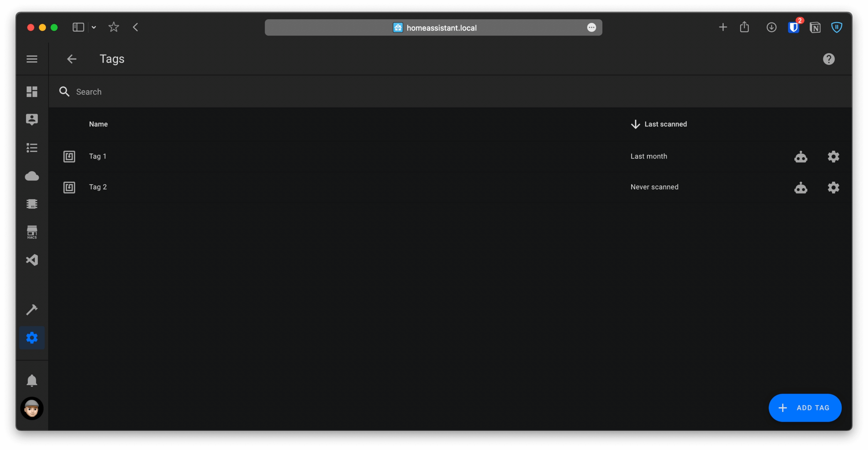Toggle the hamburger sidebar menu
This screenshot has height=450, width=868.
point(32,59)
